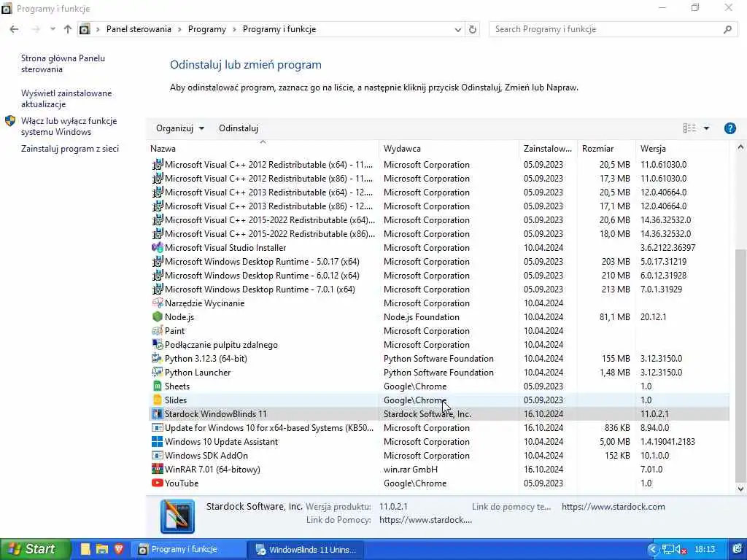Sort by the Wydawca column header
747x560 pixels.
click(449, 149)
